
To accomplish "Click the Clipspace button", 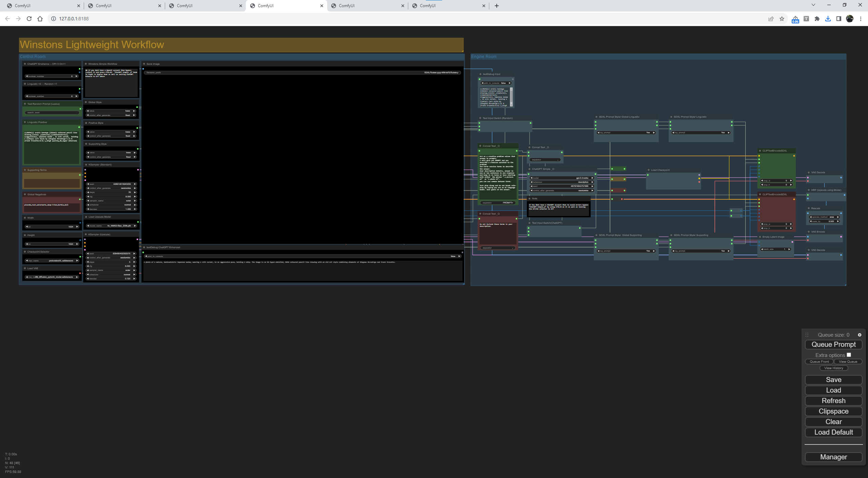I will (x=833, y=411).
